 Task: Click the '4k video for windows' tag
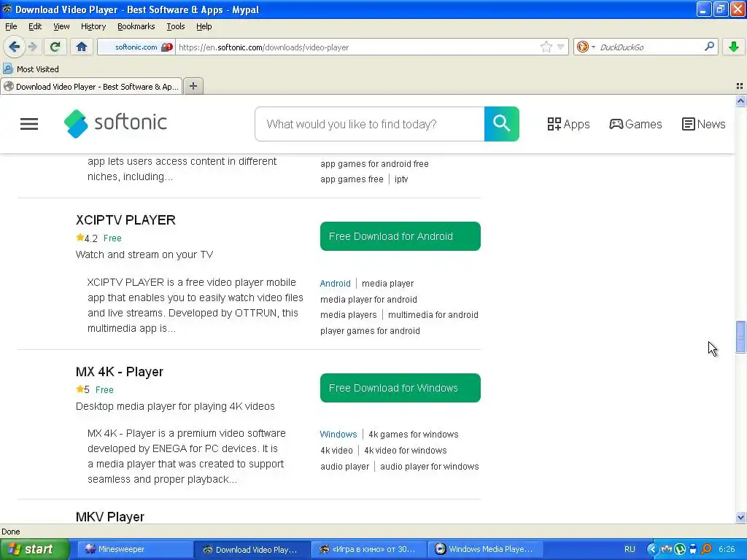405,451
